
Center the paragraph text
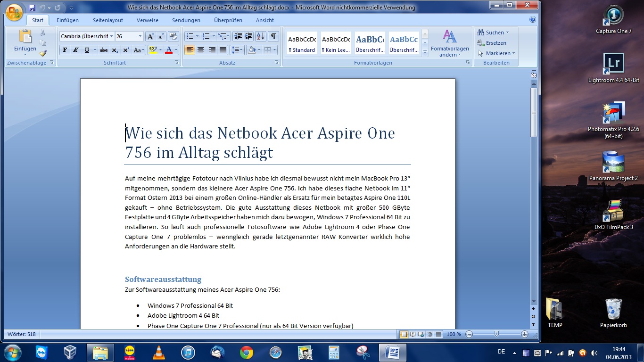pos(201,50)
